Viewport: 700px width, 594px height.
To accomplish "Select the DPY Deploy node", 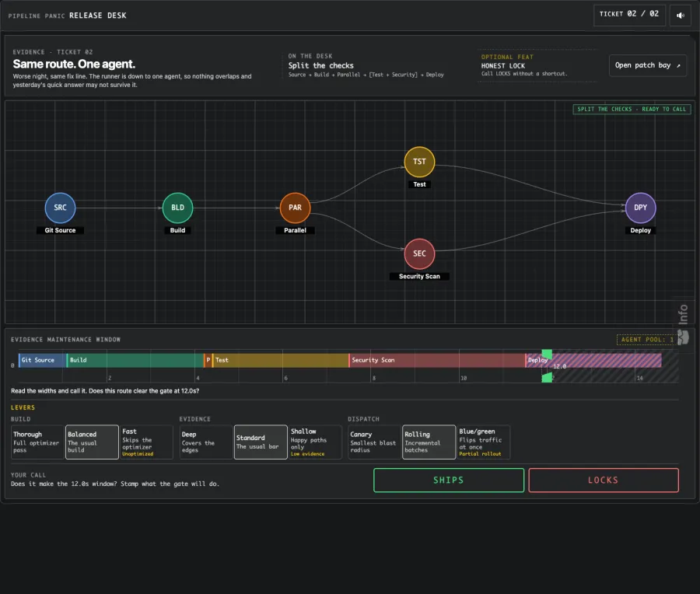I will [641, 208].
